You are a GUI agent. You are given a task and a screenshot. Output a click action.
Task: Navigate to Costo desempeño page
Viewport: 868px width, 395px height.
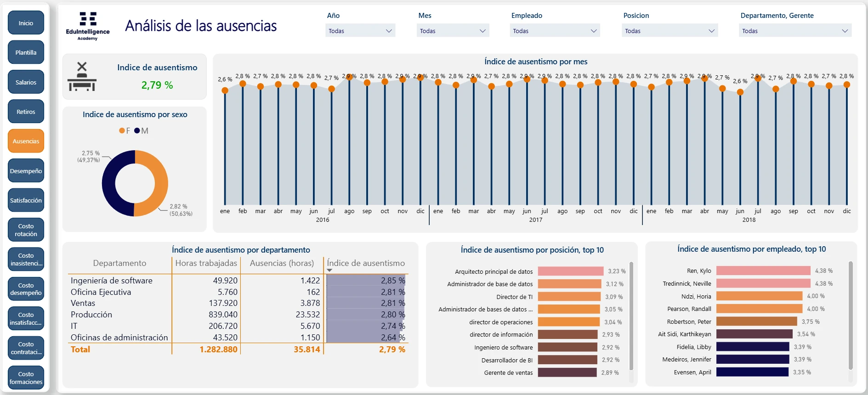[x=26, y=289]
